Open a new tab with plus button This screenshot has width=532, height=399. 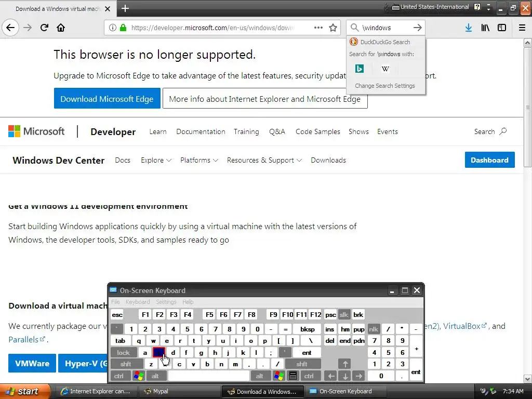(125, 8)
